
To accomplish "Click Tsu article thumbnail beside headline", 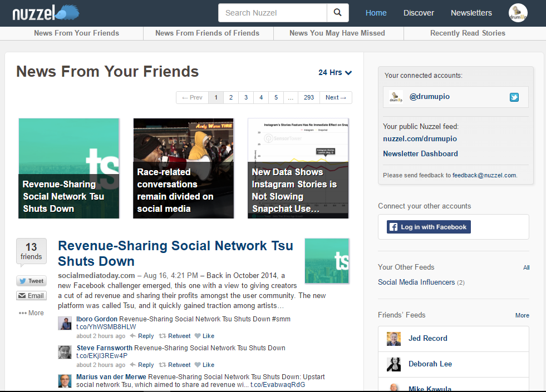I will 327,261.
